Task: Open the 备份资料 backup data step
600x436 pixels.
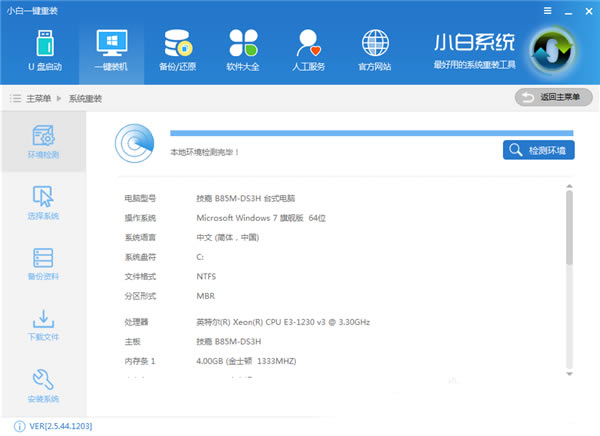Action: (43, 263)
